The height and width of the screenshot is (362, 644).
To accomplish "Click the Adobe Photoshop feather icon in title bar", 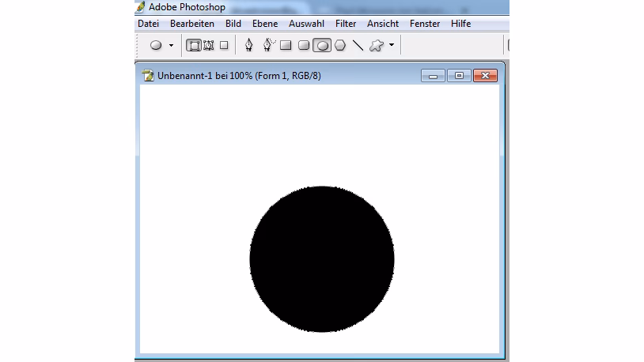I will click(x=141, y=6).
